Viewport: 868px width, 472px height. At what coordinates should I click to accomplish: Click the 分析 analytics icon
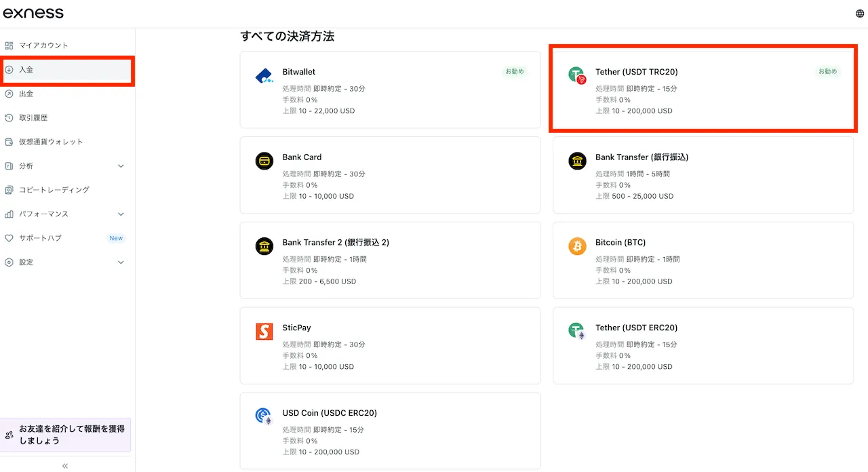click(9, 166)
